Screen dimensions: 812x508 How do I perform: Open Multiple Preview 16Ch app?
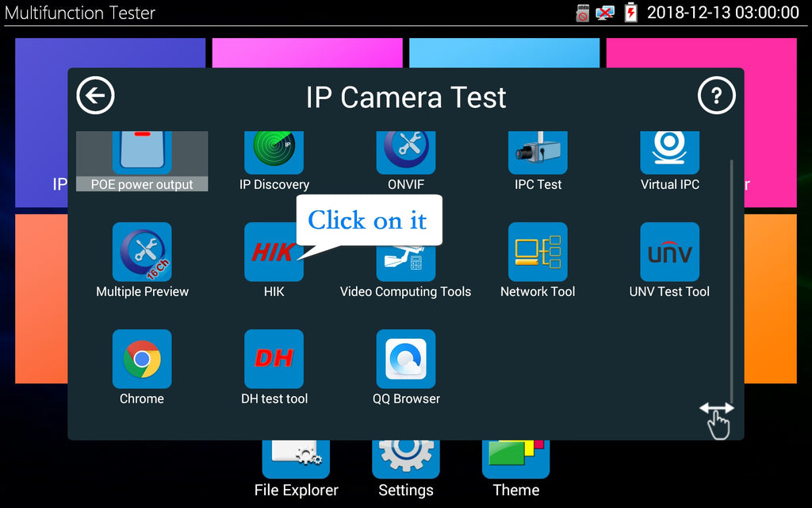[142, 252]
